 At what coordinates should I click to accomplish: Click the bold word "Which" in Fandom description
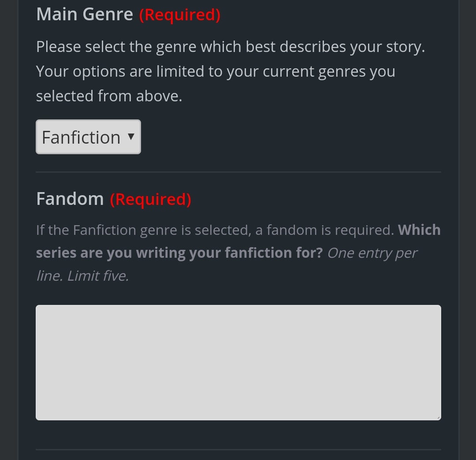point(419,230)
